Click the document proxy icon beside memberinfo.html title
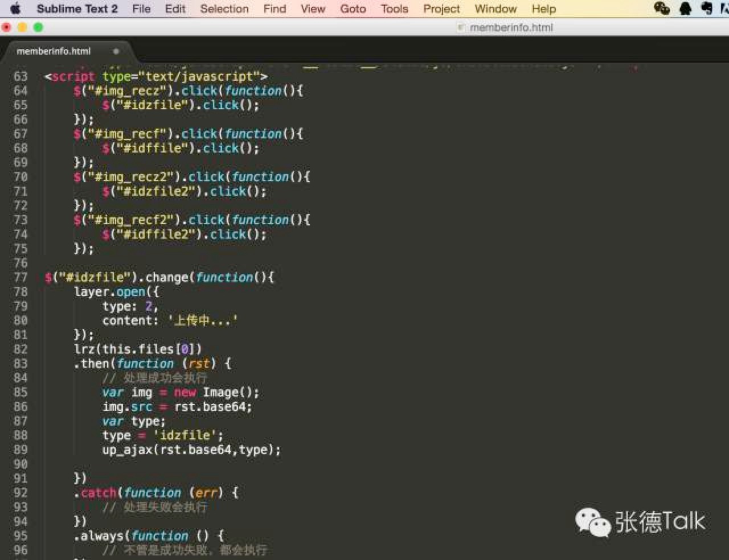 tap(460, 27)
